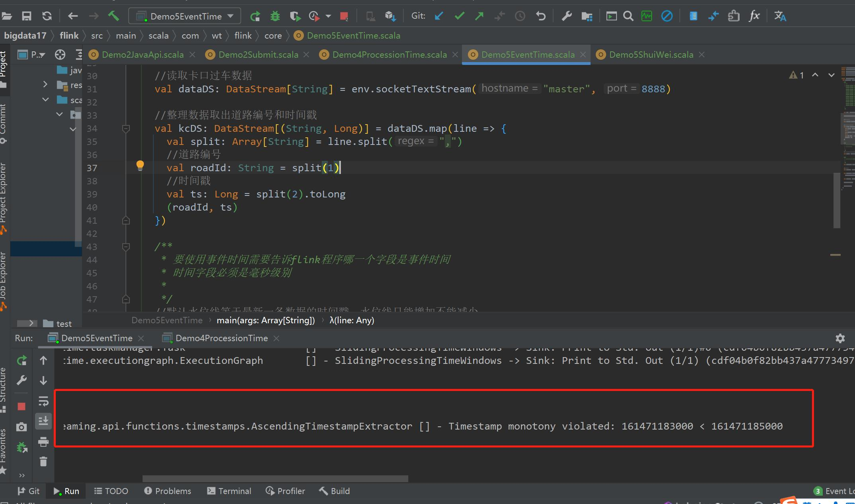Toggle scroll to end in console
The height and width of the screenshot is (504, 855).
tap(43, 420)
